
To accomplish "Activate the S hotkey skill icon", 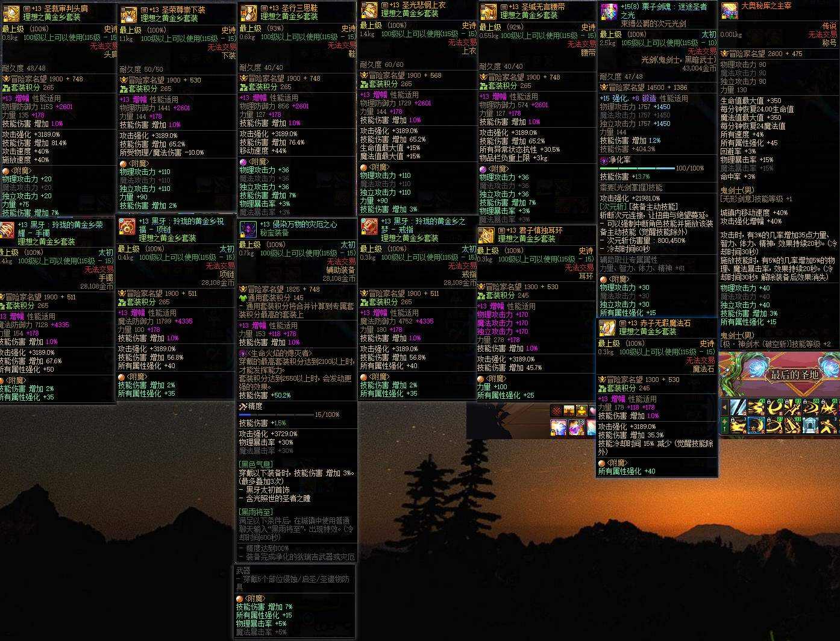I will (x=756, y=425).
